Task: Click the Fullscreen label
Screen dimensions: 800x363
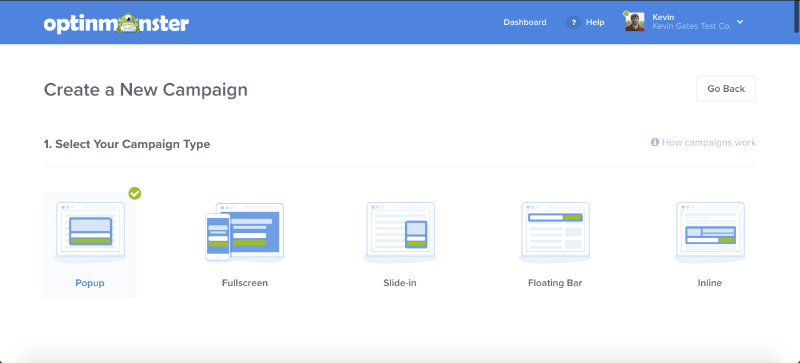Action: [245, 283]
